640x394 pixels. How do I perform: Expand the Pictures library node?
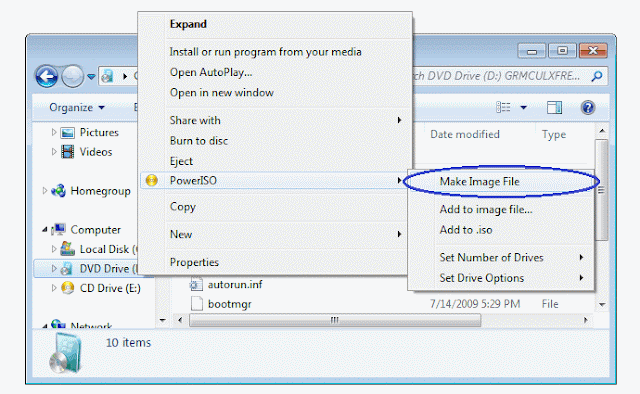(53, 132)
